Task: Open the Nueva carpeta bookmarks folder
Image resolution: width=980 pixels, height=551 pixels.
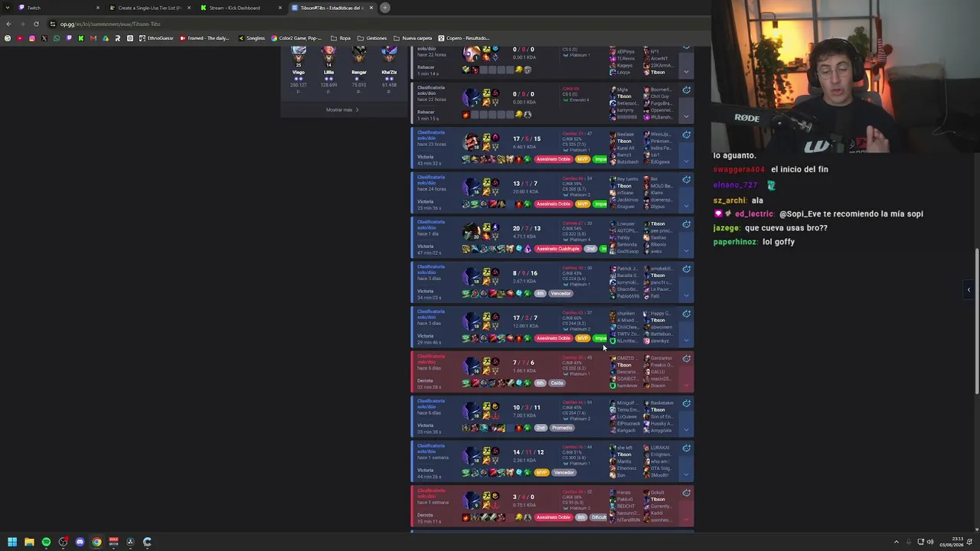Action: pyautogui.click(x=413, y=38)
